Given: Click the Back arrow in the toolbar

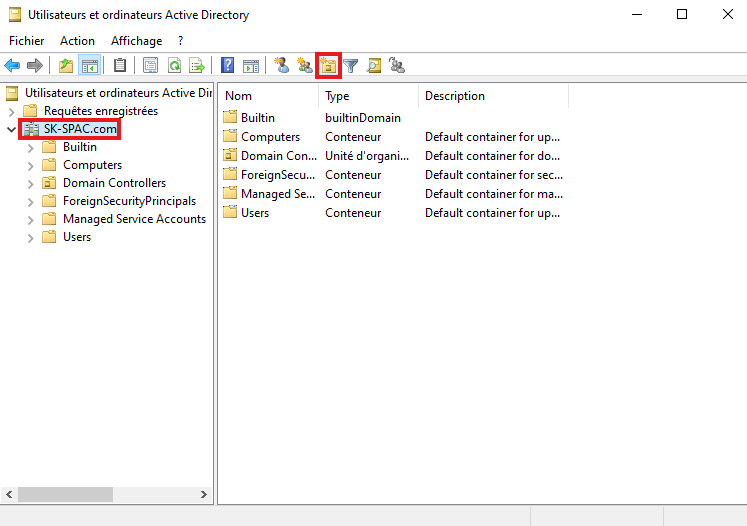Looking at the screenshot, I should (12, 66).
